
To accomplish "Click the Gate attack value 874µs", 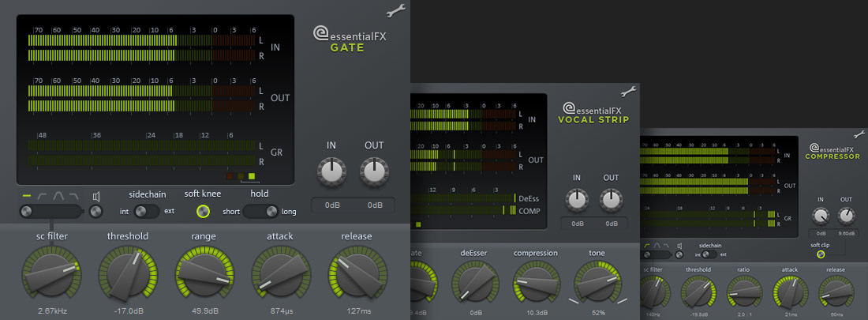I will coord(281,311).
